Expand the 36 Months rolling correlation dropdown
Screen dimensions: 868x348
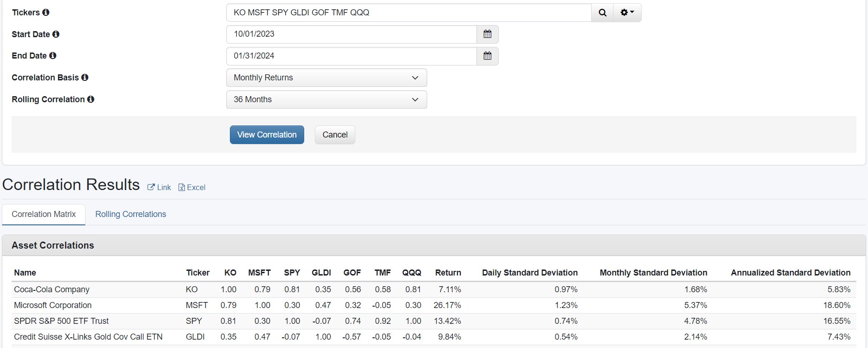(x=326, y=99)
